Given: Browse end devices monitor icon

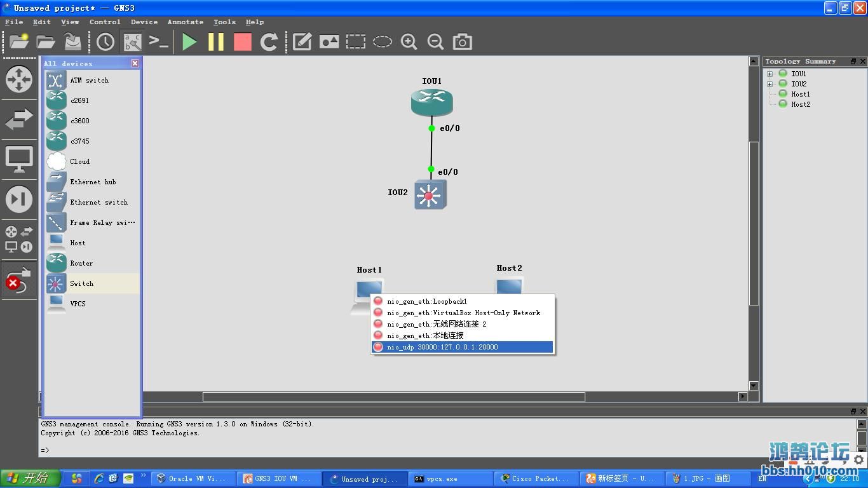Looking at the screenshot, I should pos(19,159).
